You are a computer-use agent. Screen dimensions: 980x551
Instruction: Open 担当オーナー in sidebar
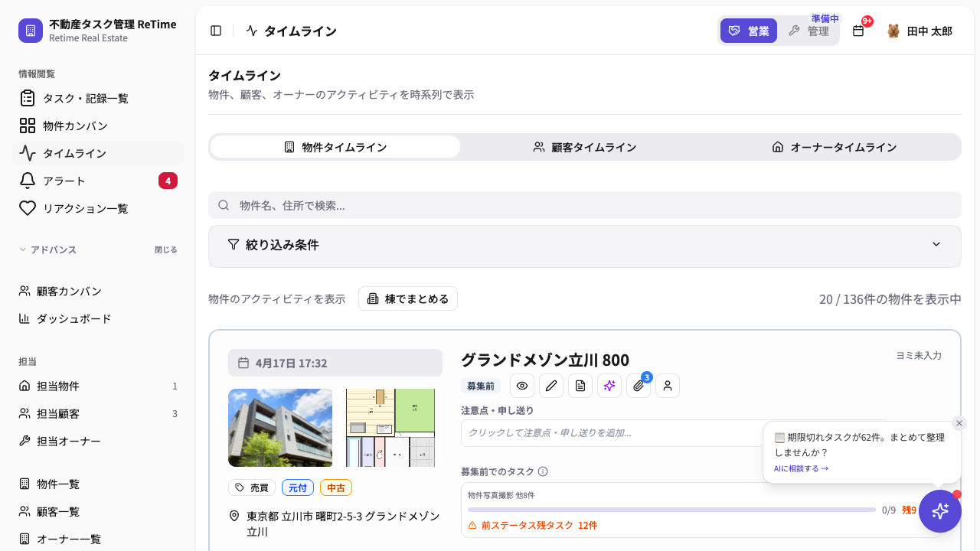(98, 441)
